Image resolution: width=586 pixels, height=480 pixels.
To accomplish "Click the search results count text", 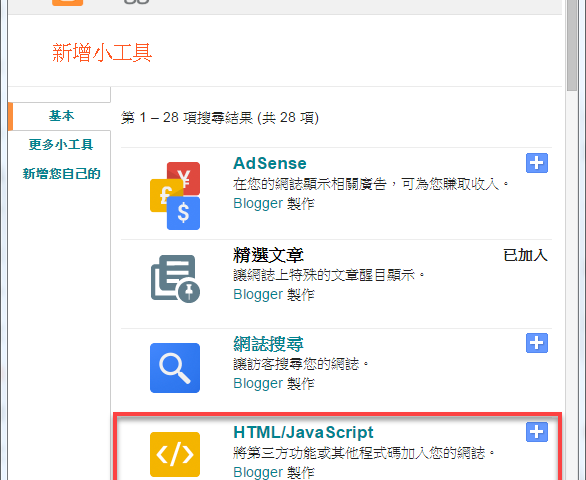I will coord(220,118).
